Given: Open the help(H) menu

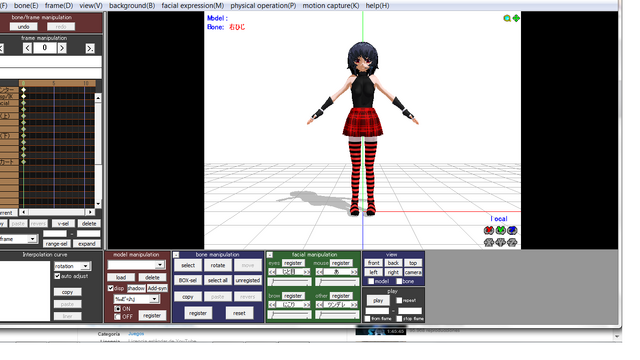Looking at the screenshot, I should click(x=377, y=6).
